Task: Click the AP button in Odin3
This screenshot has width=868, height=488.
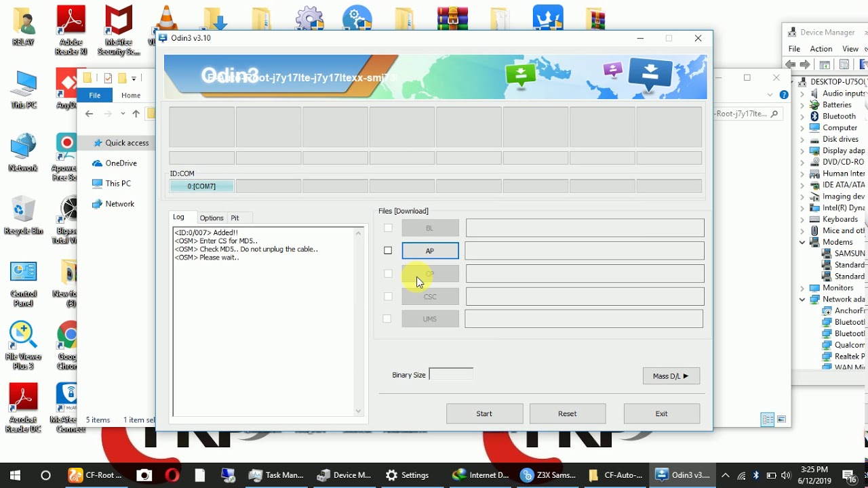Action: coord(430,251)
